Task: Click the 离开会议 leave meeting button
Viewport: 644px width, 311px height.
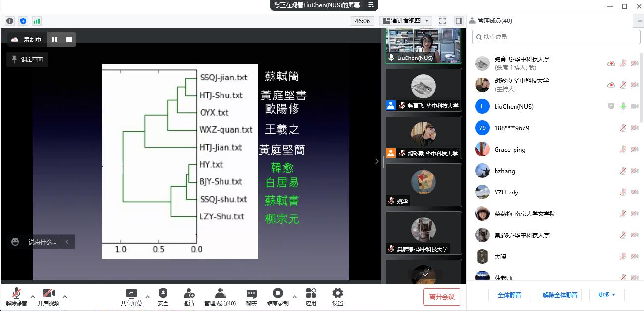Action: pyautogui.click(x=442, y=296)
